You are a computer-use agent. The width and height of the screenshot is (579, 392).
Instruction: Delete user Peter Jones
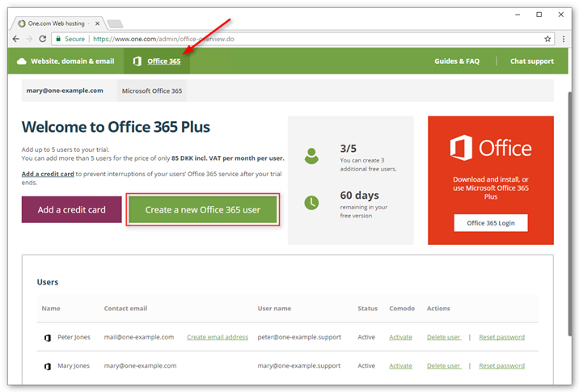442,337
